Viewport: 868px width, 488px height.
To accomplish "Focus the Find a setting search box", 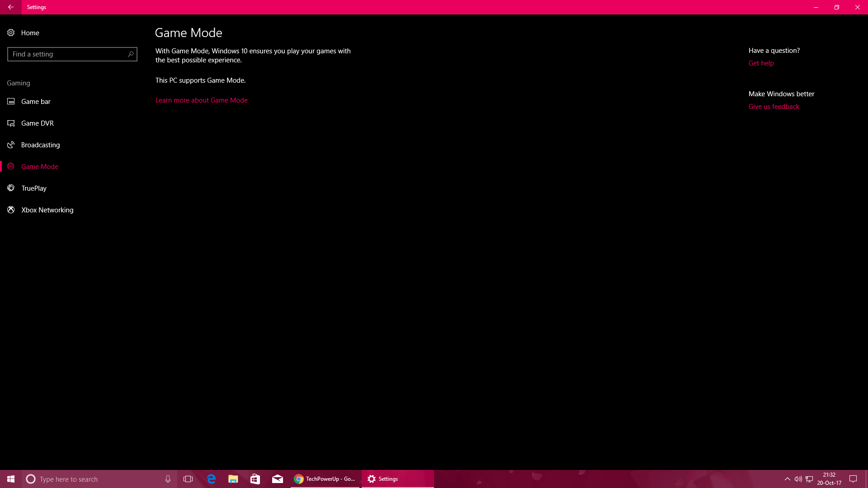I will click(x=72, y=54).
